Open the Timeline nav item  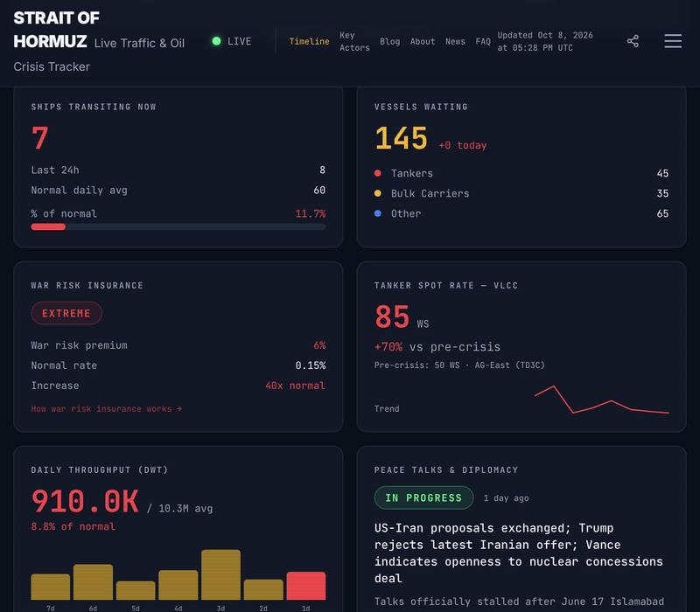click(x=309, y=41)
